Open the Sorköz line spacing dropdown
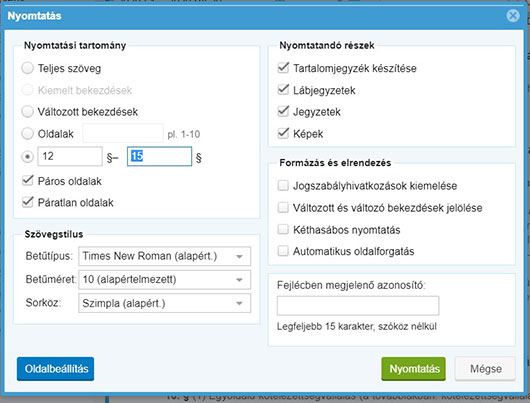 (165, 303)
